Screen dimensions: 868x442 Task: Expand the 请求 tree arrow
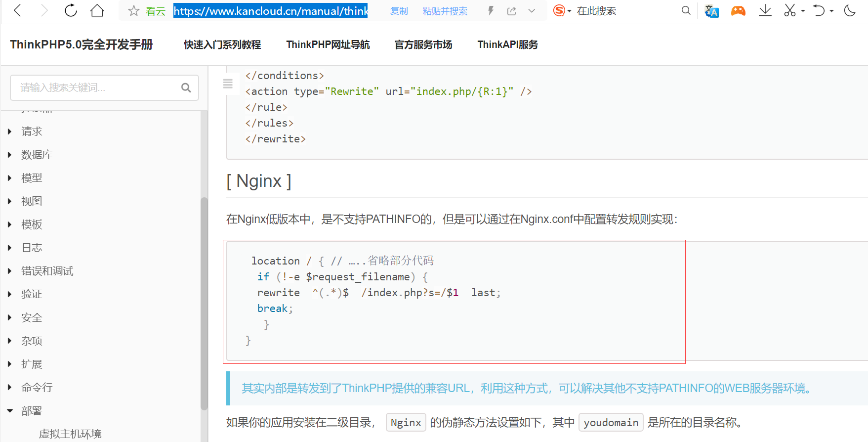[x=9, y=132]
